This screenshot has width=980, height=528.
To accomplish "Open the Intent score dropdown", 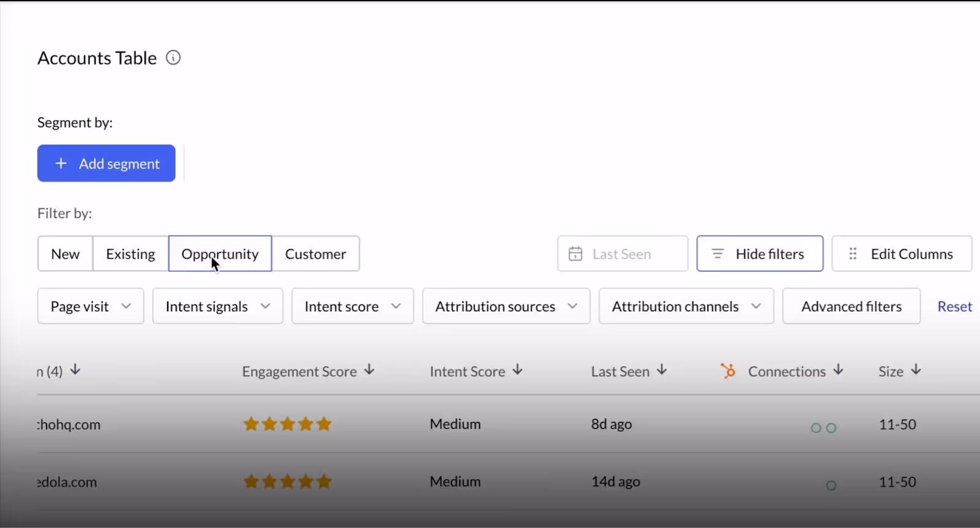I will point(353,306).
